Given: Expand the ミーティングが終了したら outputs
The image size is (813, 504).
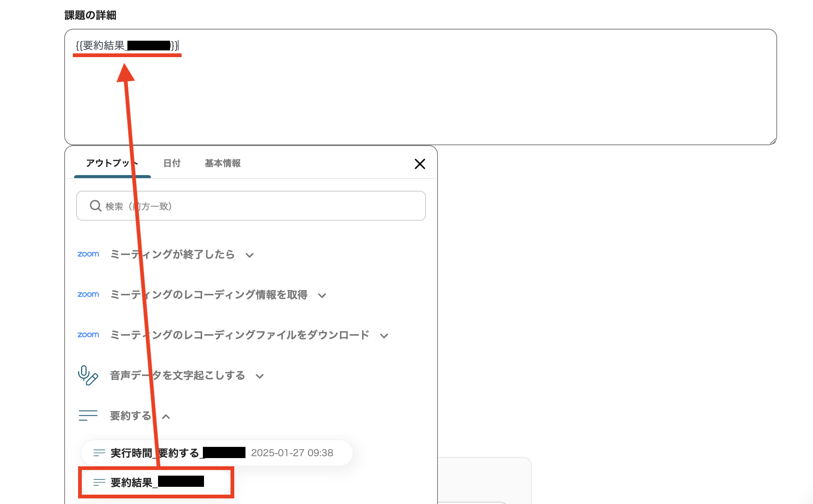Looking at the screenshot, I should pyautogui.click(x=250, y=255).
